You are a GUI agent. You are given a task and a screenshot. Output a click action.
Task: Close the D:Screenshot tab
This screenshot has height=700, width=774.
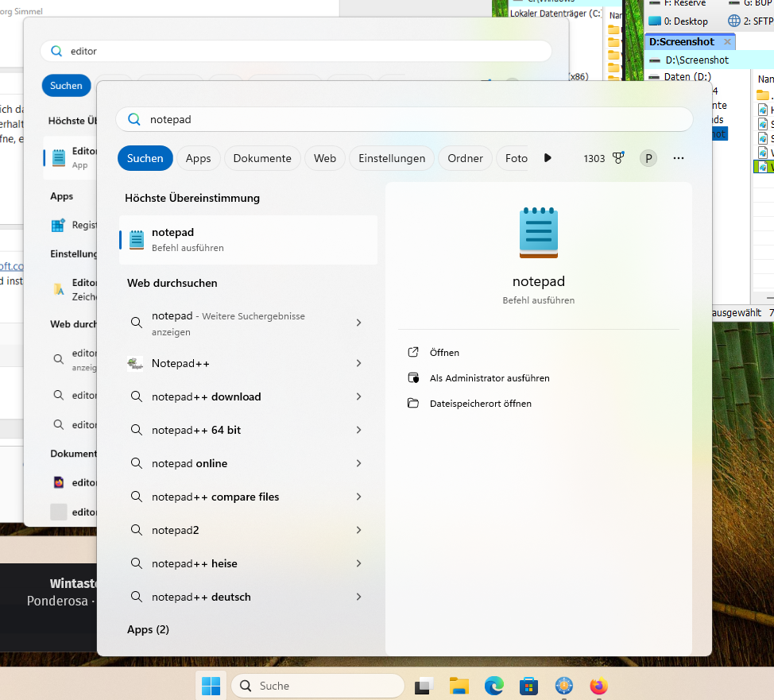(727, 42)
